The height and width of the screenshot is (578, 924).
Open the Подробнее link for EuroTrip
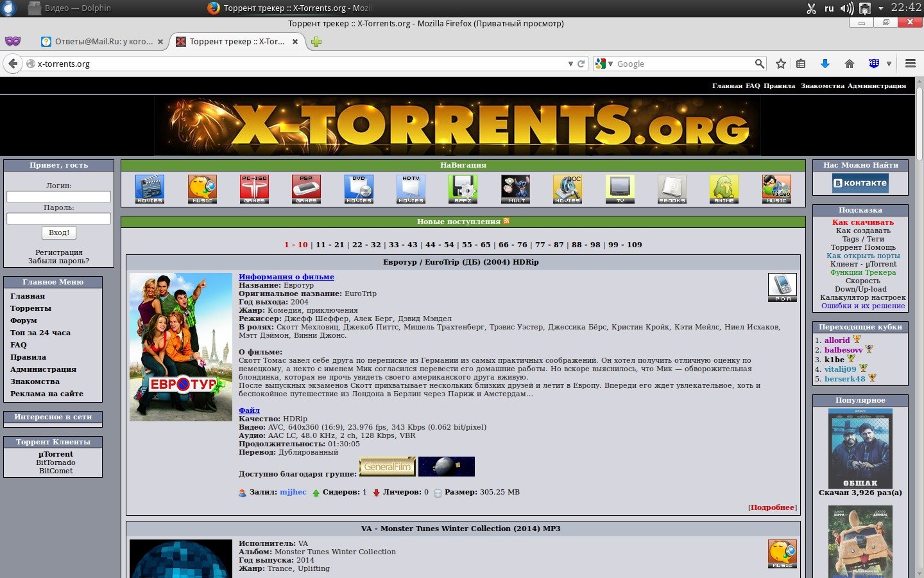coord(773,507)
